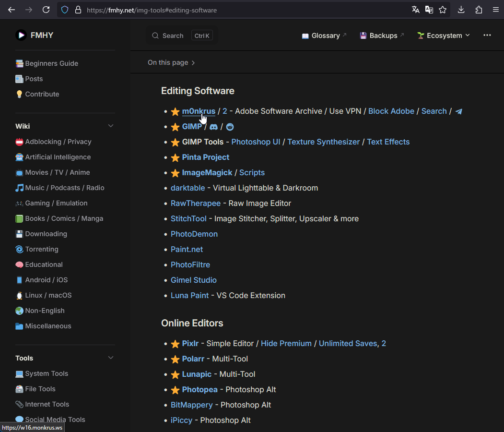Click the search magnifier icon

point(155,36)
